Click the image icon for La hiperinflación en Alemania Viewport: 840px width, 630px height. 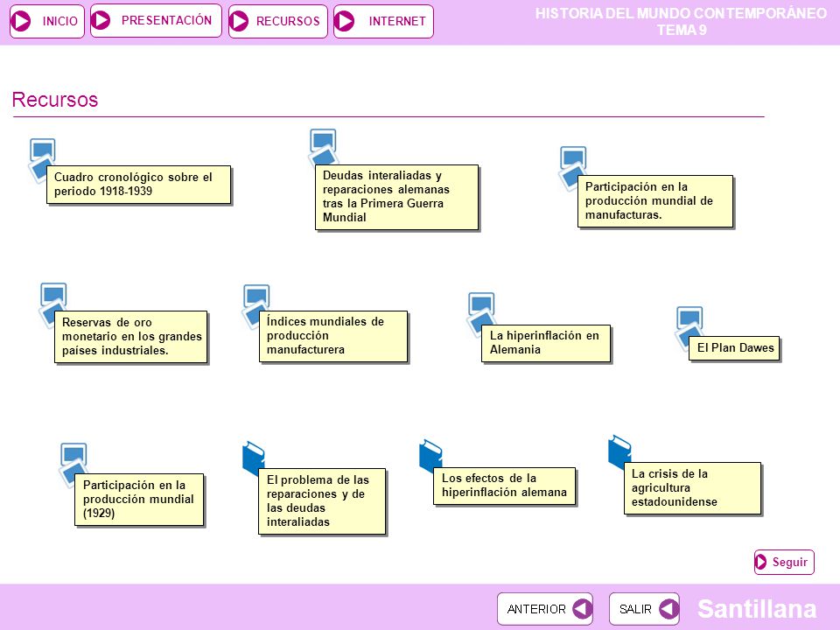(x=480, y=313)
